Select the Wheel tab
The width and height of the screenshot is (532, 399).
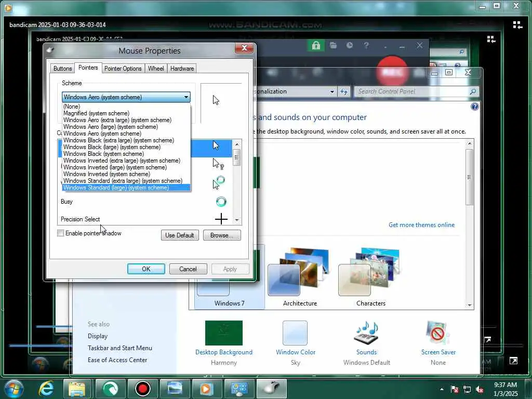click(x=156, y=69)
